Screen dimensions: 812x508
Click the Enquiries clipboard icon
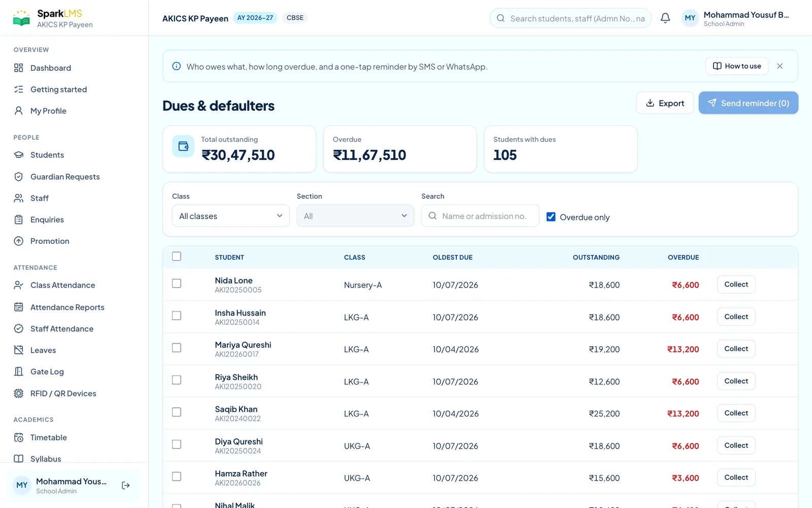19,219
